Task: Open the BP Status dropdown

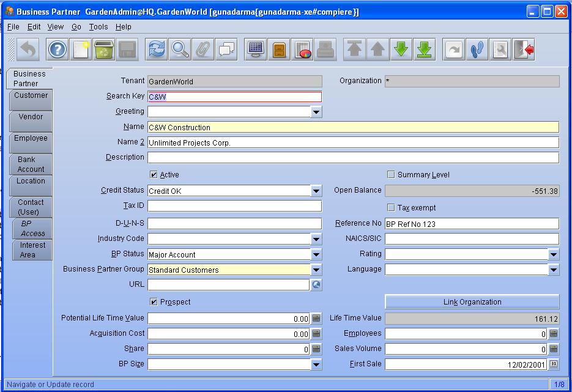Action: (x=316, y=254)
